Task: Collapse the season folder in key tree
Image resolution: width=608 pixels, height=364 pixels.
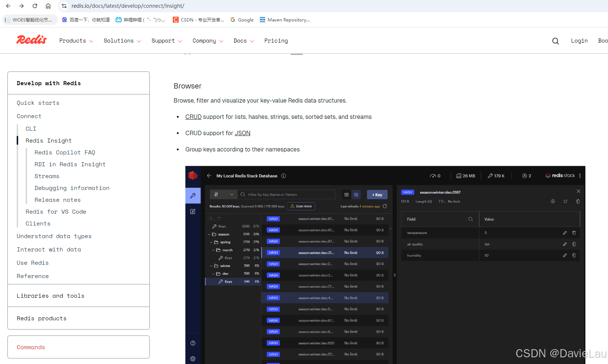Action: click(x=209, y=234)
